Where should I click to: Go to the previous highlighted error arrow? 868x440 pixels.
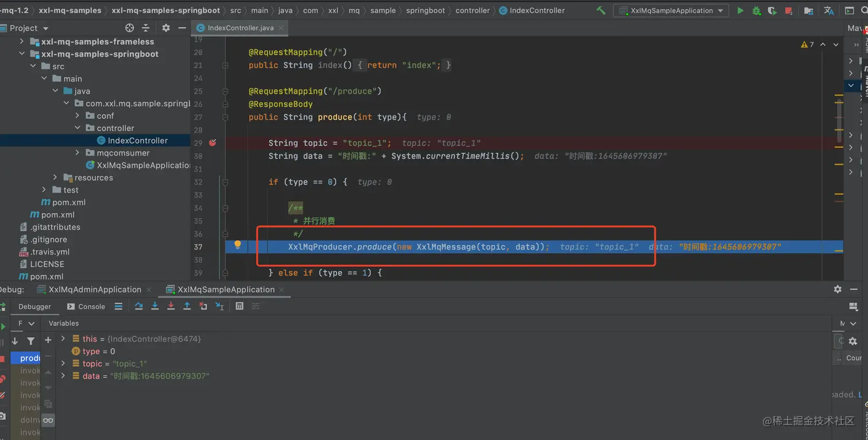pos(823,44)
